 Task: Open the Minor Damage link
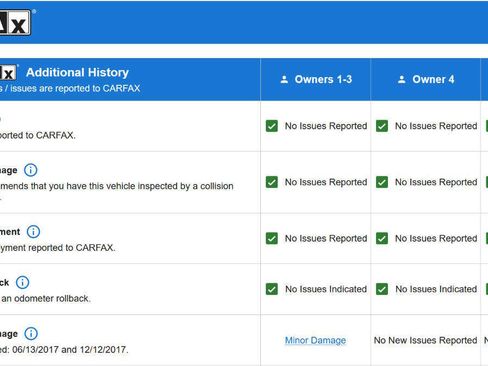click(x=315, y=340)
